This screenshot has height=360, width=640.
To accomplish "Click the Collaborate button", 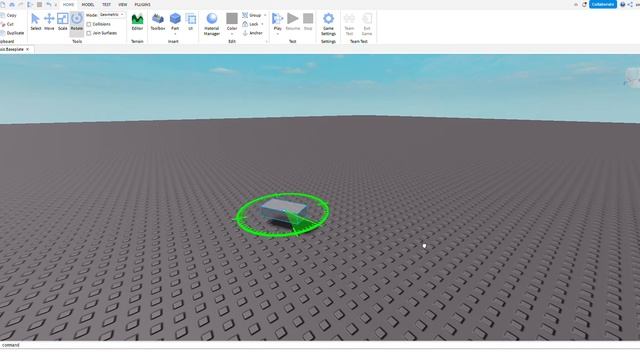I will tap(603, 4).
